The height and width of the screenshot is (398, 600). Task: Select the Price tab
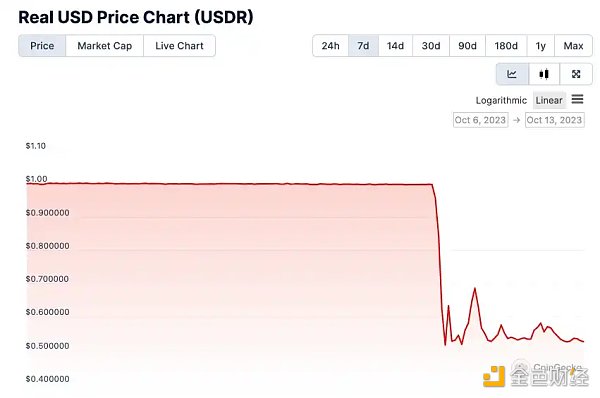(42, 46)
